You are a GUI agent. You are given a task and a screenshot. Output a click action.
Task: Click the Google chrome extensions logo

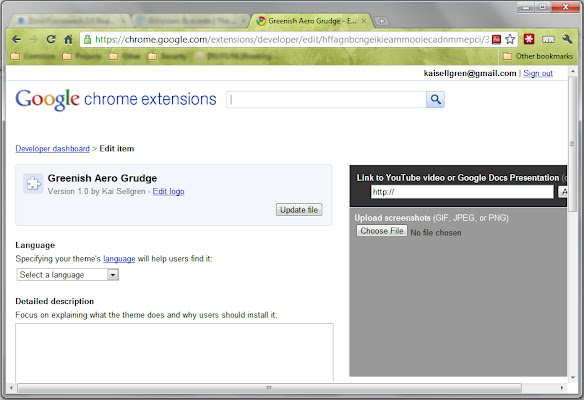[x=116, y=99]
